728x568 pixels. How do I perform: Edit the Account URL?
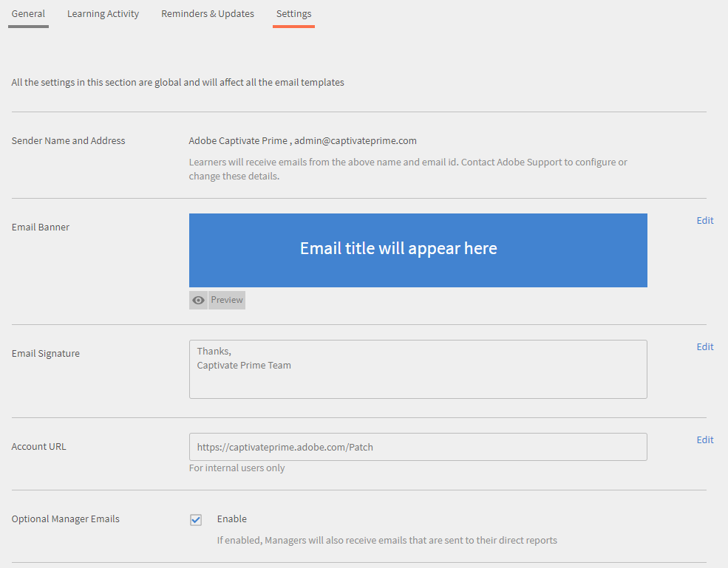[x=704, y=439]
